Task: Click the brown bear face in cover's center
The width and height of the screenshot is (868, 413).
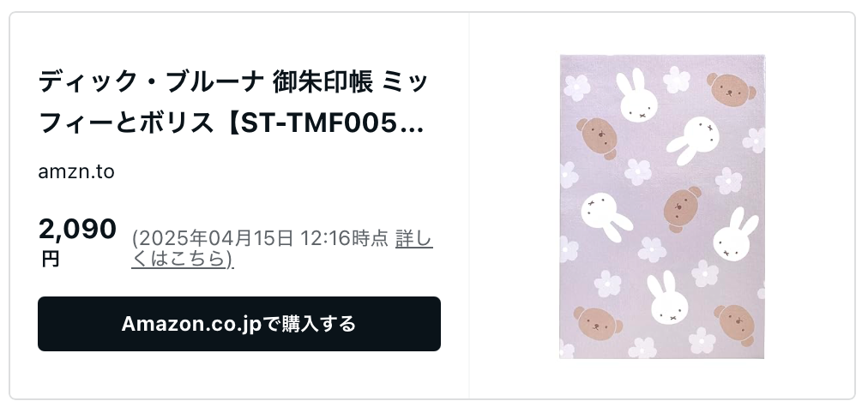Action: pos(681,210)
